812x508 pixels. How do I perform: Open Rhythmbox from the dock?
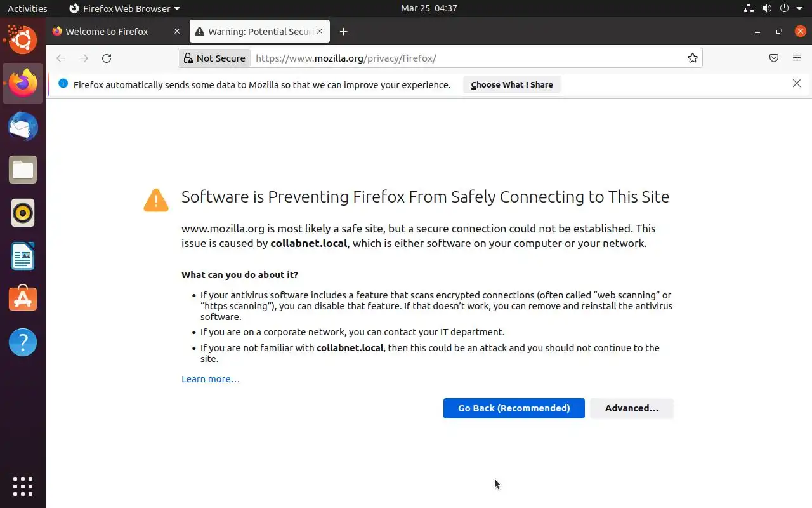tap(23, 213)
